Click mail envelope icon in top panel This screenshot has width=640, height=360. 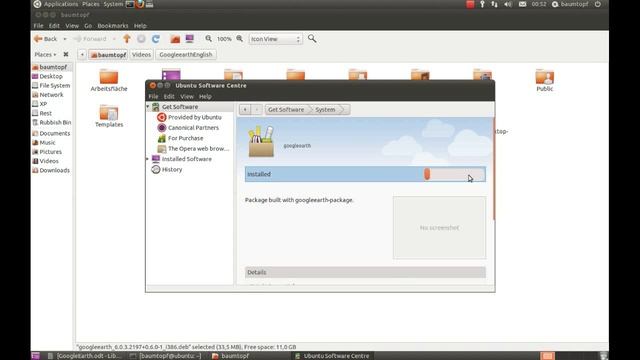(522, 4)
